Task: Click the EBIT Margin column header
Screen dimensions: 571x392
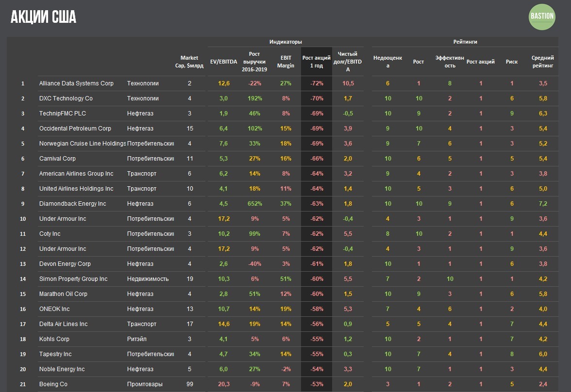Action: click(x=285, y=62)
